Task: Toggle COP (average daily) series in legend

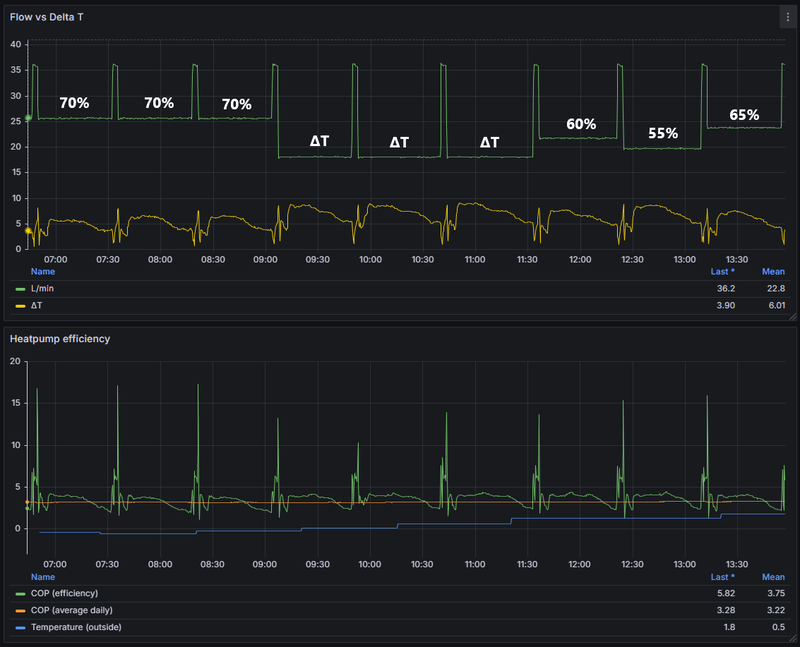Action: (x=71, y=610)
